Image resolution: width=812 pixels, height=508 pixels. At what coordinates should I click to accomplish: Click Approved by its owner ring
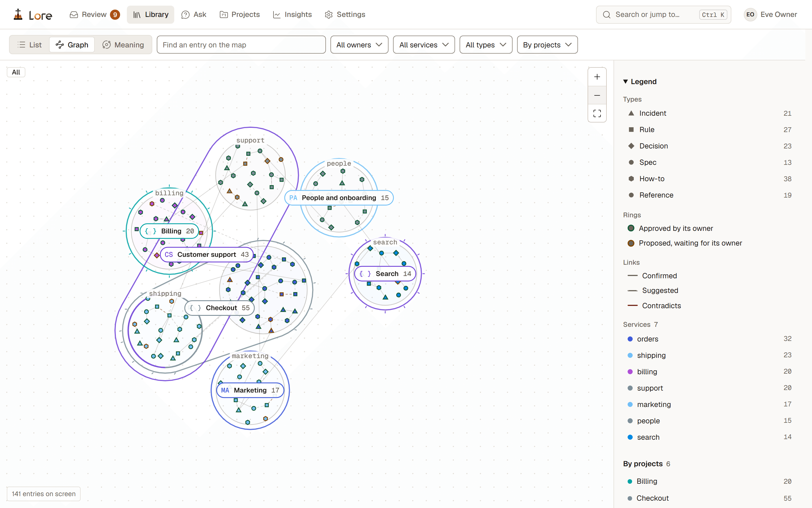(670, 229)
